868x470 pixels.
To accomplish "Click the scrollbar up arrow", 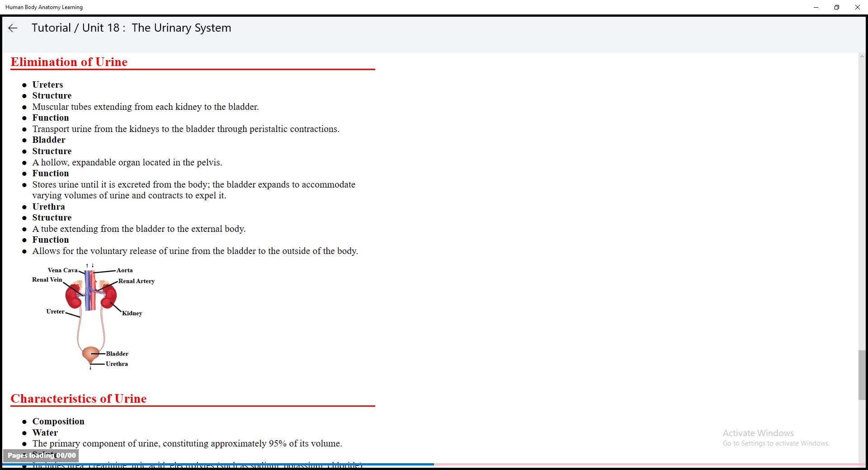I will tap(862, 57).
